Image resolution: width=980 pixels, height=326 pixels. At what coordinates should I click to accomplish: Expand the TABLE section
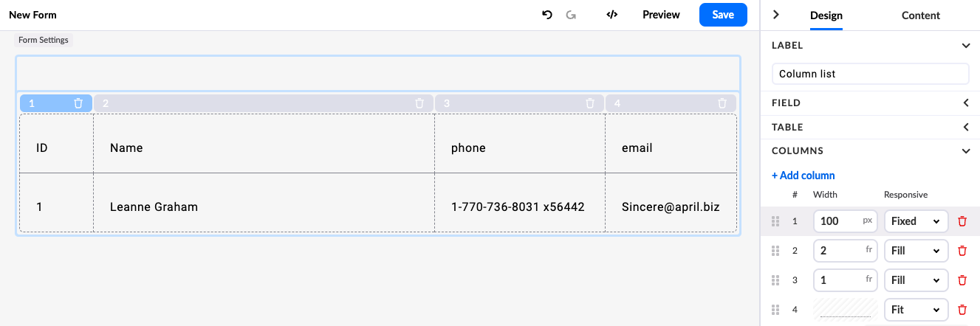coord(966,128)
